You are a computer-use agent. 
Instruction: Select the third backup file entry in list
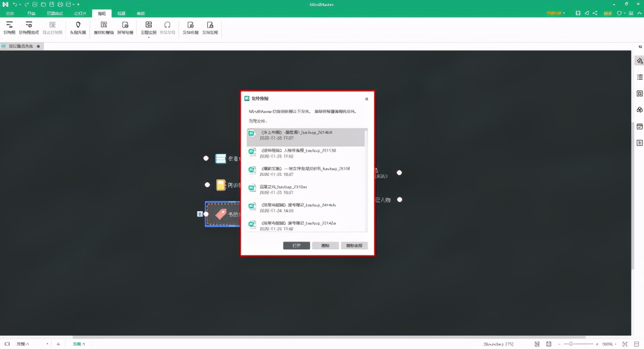305,171
